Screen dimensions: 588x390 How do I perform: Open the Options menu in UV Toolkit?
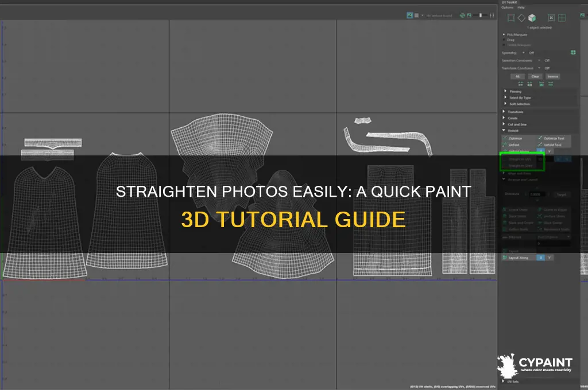(x=508, y=7)
